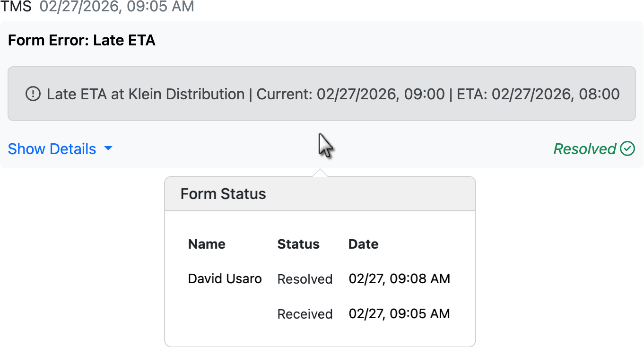Image resolution: width=644 pixels, height=347 pixels.
Task: Expand the Show Details caret arrow
Action: (x=108, y=149)
